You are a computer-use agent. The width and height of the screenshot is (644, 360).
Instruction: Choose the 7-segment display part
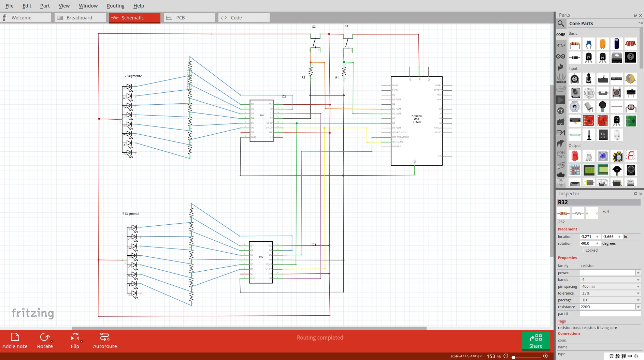pos(631,156)
